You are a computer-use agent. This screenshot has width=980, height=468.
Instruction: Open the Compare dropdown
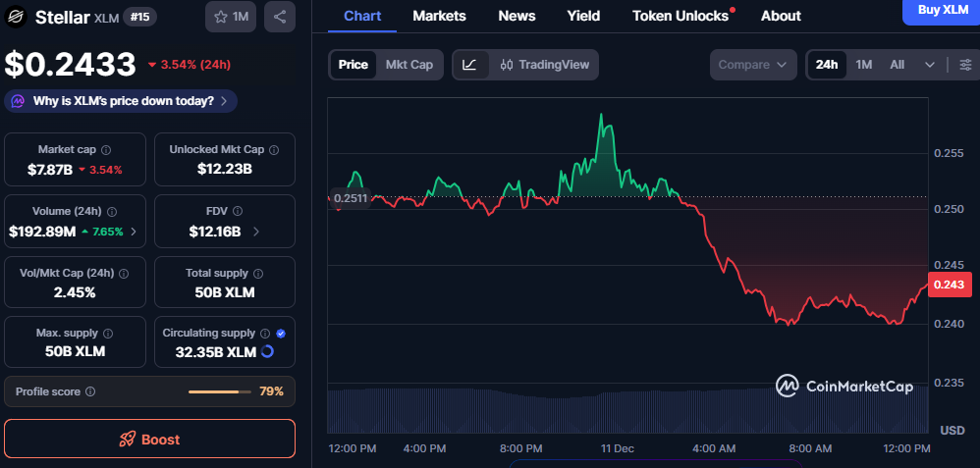point(753,65)
